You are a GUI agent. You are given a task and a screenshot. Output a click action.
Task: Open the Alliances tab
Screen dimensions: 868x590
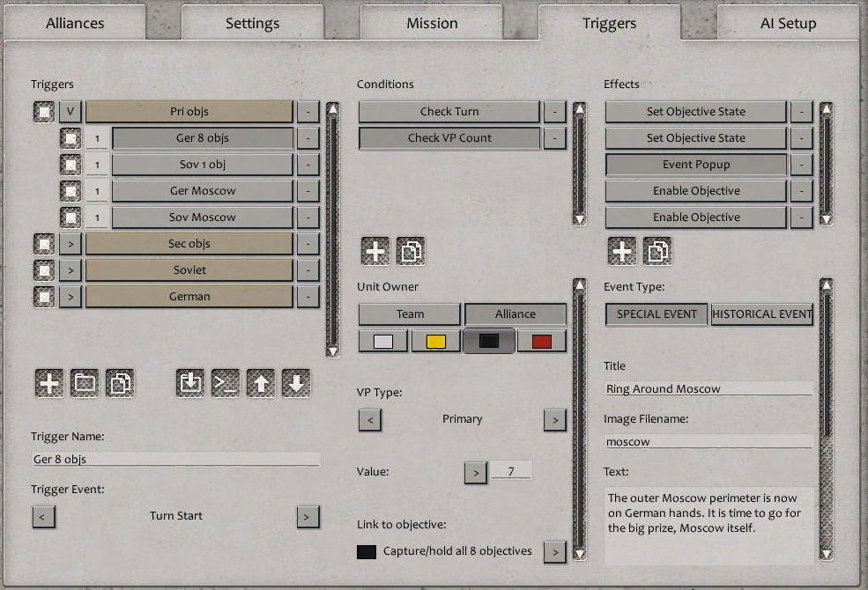point(75,23)
